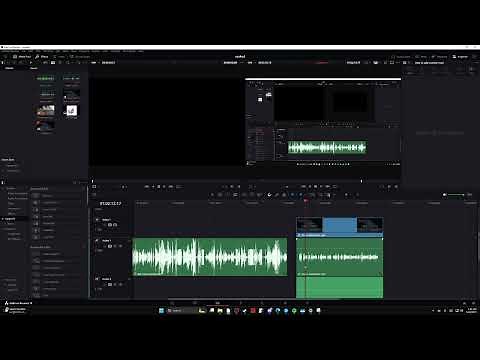480x360 pixels.
Task: Click the V1 destination control on Video 1
Action: pos(97,220)
